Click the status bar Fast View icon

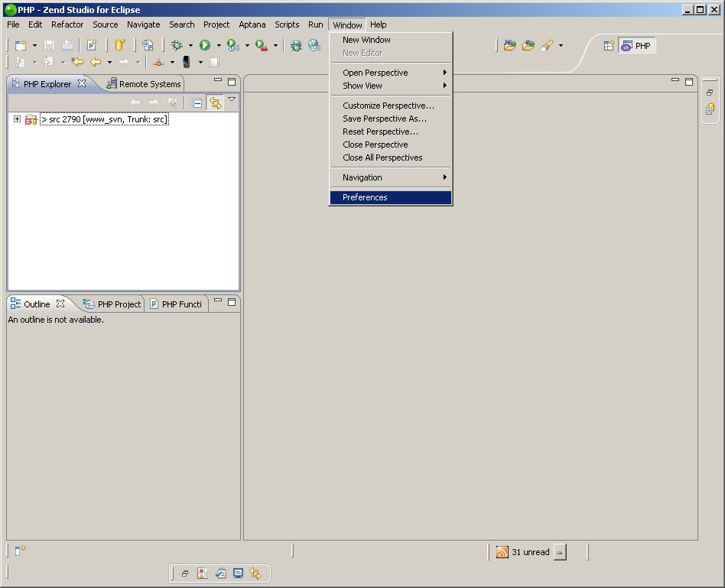pos(20,550)
